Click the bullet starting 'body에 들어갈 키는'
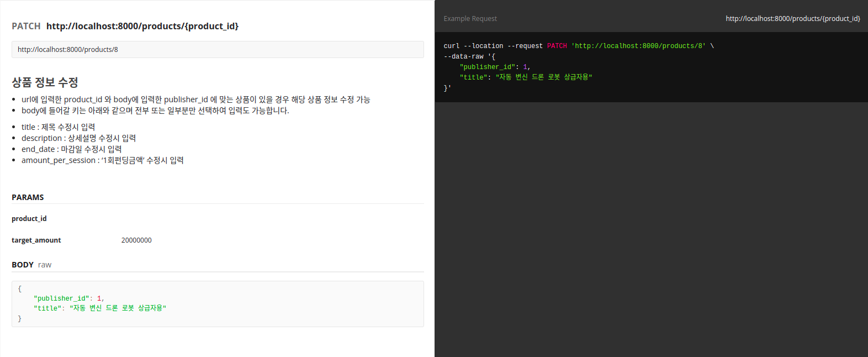 click(x=155, y=111)
